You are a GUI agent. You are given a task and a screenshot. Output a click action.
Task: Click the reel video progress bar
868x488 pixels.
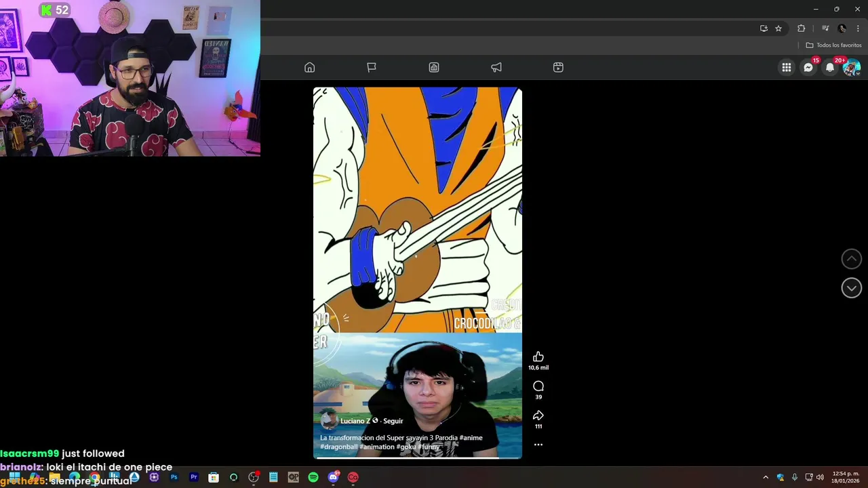(x=418, y=457)
